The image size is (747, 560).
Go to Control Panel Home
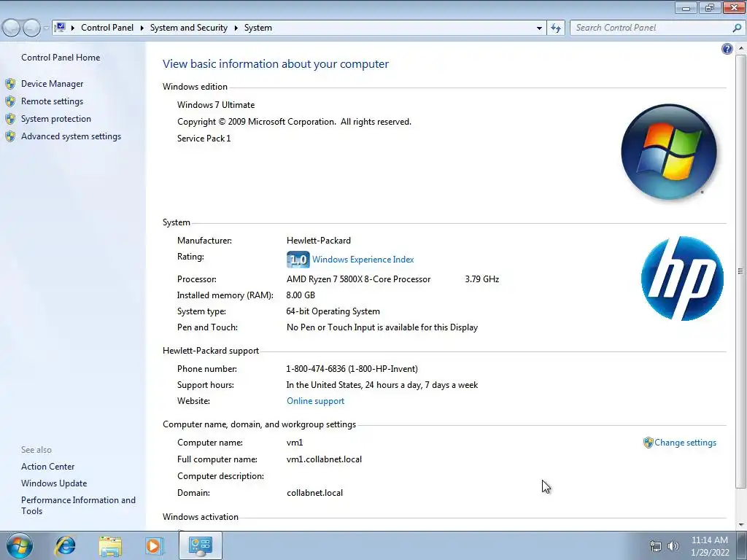61,58
